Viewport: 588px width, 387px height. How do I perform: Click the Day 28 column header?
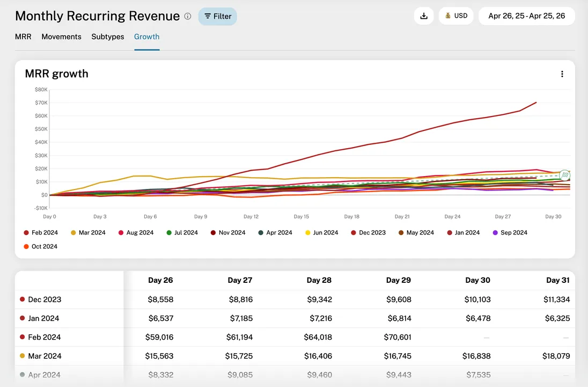[319, 280]
